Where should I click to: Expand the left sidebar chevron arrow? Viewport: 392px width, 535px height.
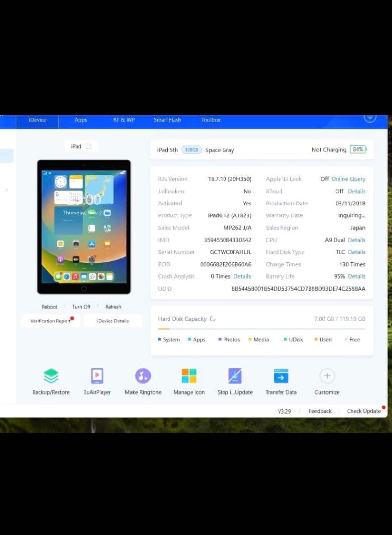(6, 190)
